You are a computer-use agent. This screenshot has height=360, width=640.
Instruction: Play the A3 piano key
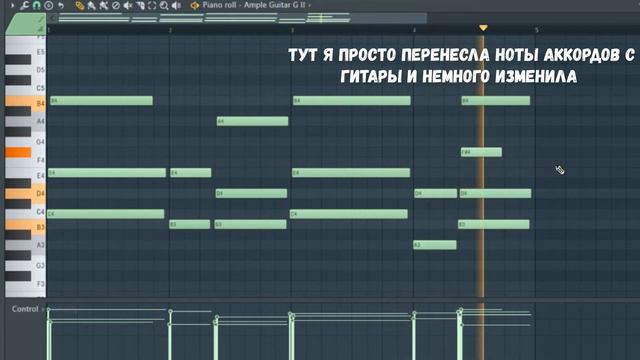pos(25,245)
